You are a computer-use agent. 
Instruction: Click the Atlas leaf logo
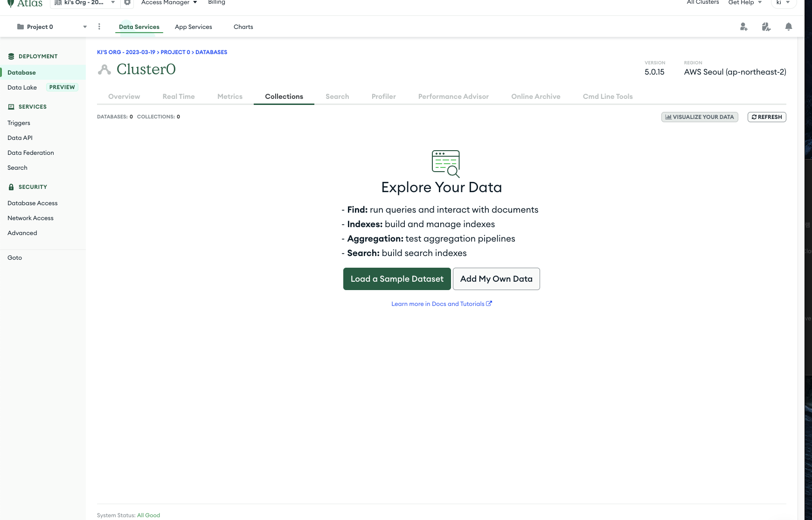pyautogui.click(x=10, y=3)
